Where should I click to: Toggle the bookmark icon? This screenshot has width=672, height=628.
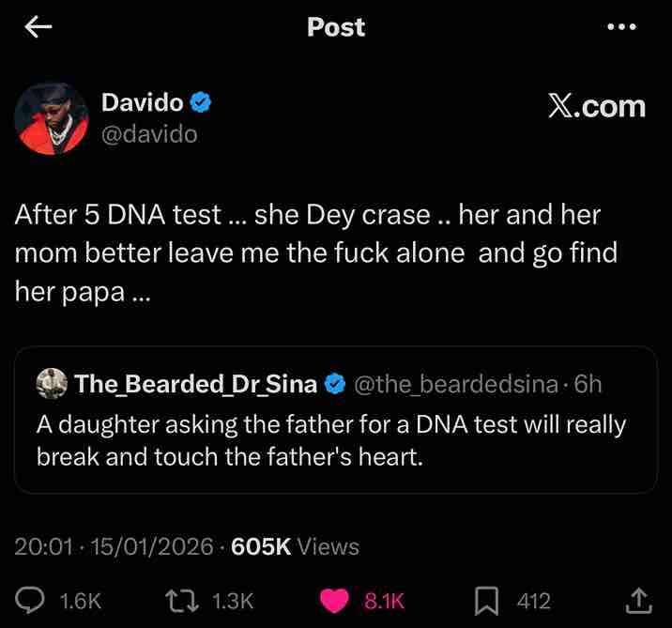tap(485, 600)
